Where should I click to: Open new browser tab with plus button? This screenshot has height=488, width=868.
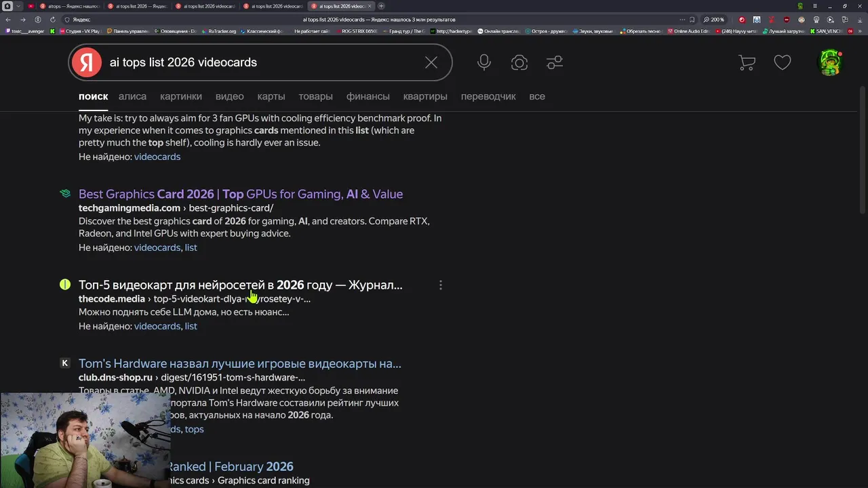pyautogui.click(x=381, y=6)
